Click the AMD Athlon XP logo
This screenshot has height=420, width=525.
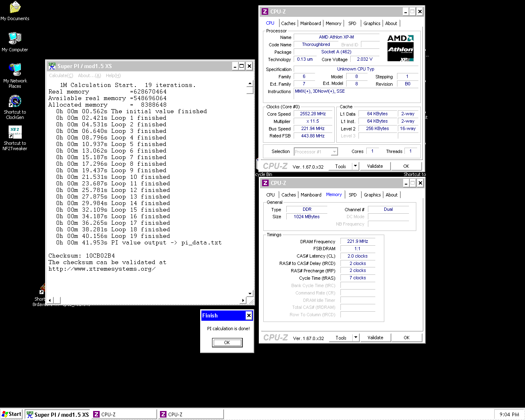(x=401, y=48)
